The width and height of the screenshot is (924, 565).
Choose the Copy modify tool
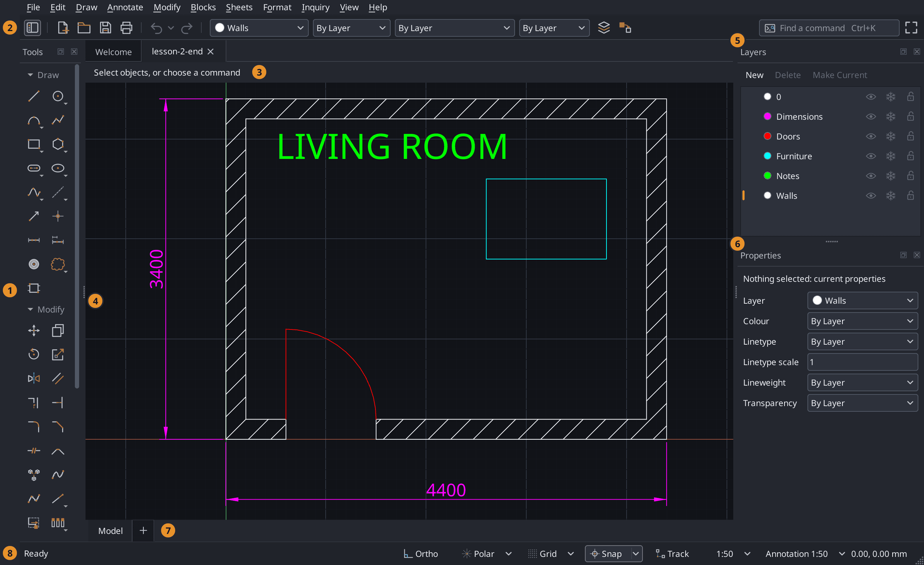click(x=58, y=331)
